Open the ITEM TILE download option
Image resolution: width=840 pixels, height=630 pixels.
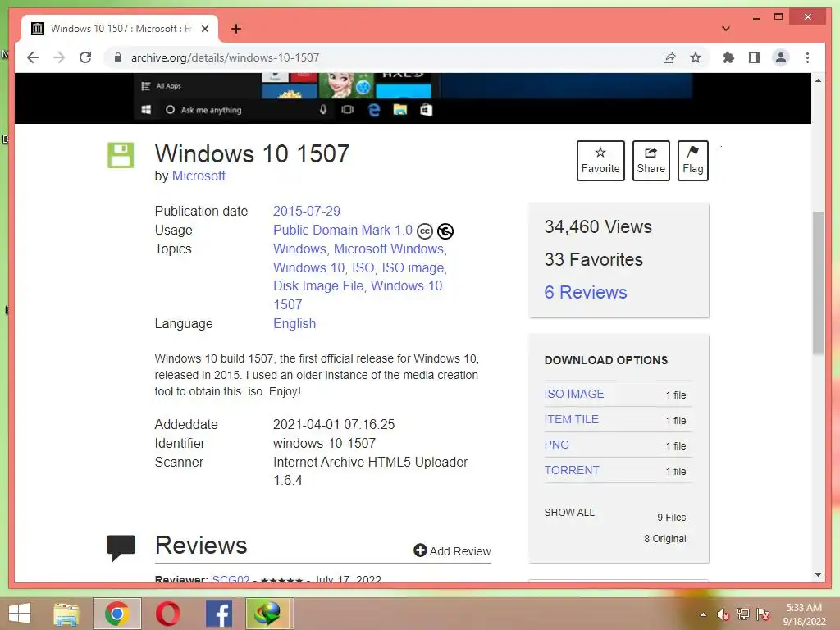pyautogui.click(x=571, y=419)
